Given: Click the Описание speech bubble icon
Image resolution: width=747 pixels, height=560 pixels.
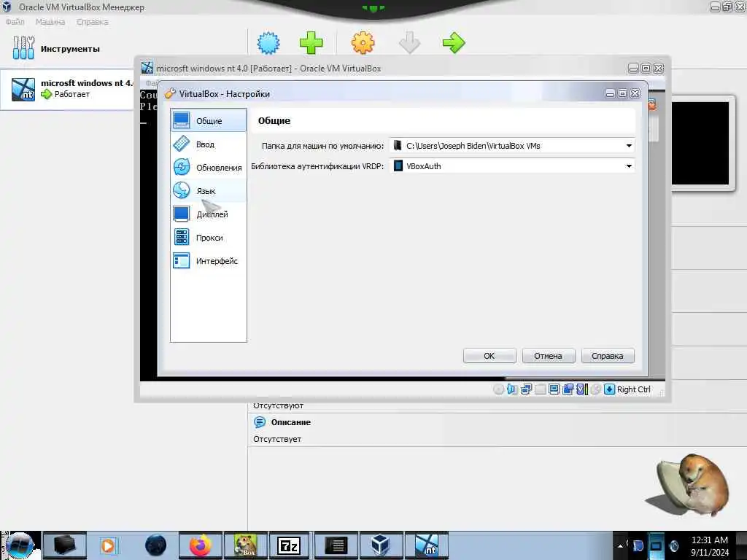Looking at the screenshot, I should click(x=260, y=422).
